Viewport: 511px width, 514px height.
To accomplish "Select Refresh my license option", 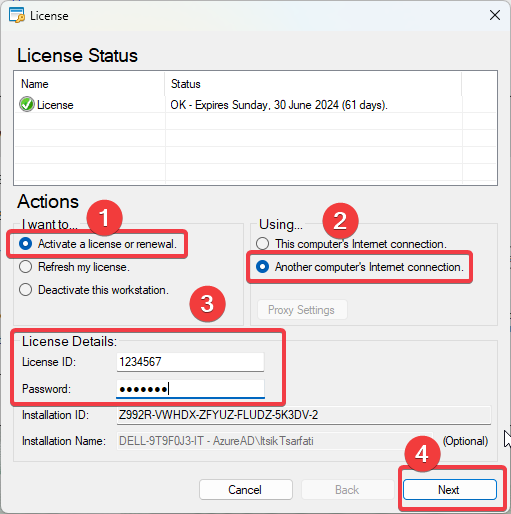I will 74,267.
